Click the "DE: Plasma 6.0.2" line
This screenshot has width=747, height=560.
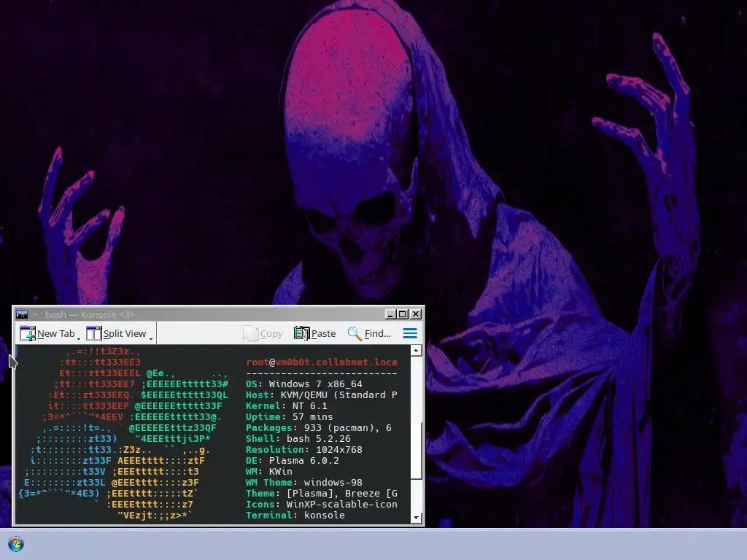(293, 461)
